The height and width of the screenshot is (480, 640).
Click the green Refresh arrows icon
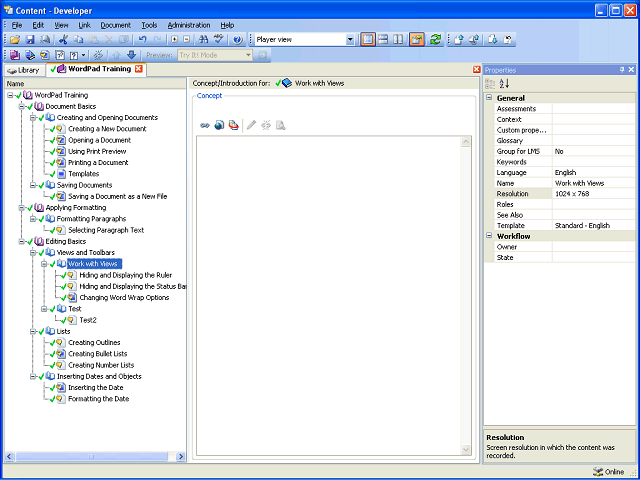point(436,40)
